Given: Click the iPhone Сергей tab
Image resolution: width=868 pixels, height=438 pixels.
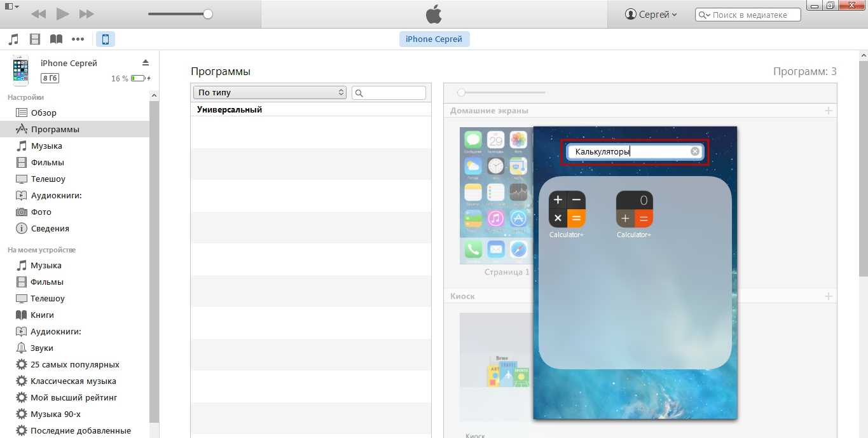Looking at the screenshot, I should (x=434, y=39).
